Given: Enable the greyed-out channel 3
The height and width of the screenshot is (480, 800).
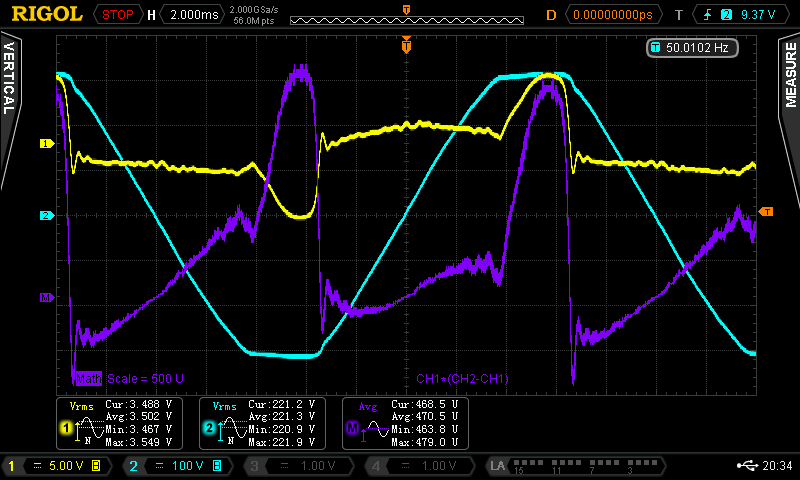Looking at the screenshot, I should [298, 466].
